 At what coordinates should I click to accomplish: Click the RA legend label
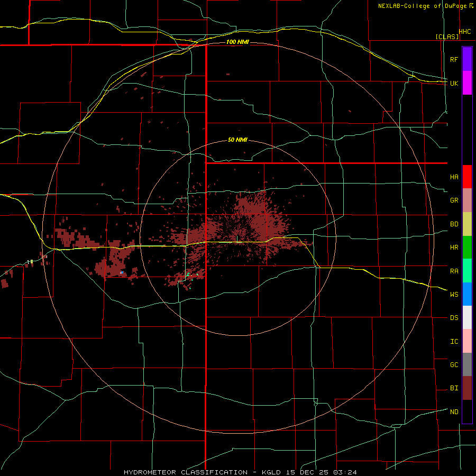[454, 271]
